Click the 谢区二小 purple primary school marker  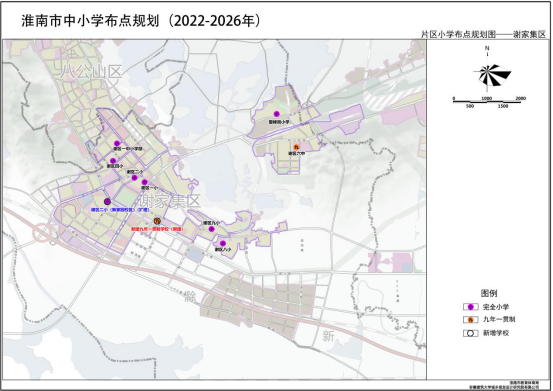click(134, 178)
